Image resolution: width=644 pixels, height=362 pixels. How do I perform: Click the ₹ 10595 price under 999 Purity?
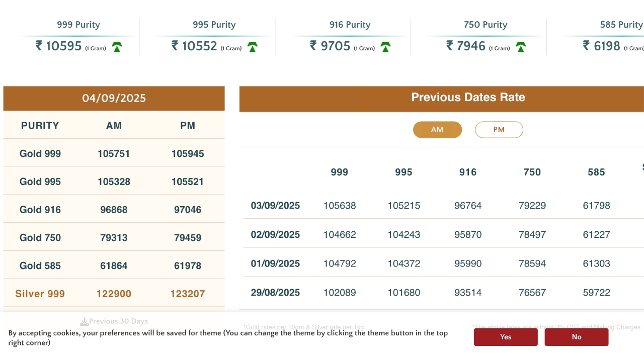pos(59,46)
